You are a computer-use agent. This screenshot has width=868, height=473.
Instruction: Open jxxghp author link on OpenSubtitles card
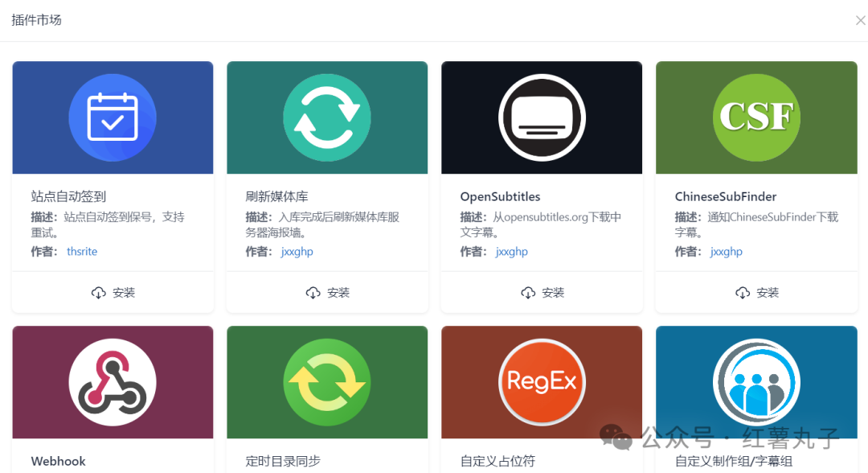click(x=511, y=252)
